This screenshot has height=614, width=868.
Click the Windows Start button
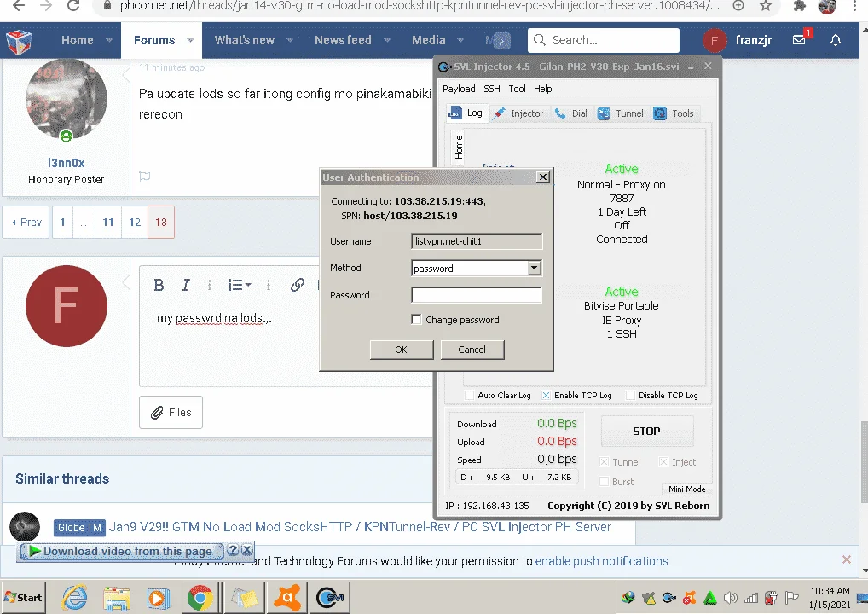tap(23, 598)
